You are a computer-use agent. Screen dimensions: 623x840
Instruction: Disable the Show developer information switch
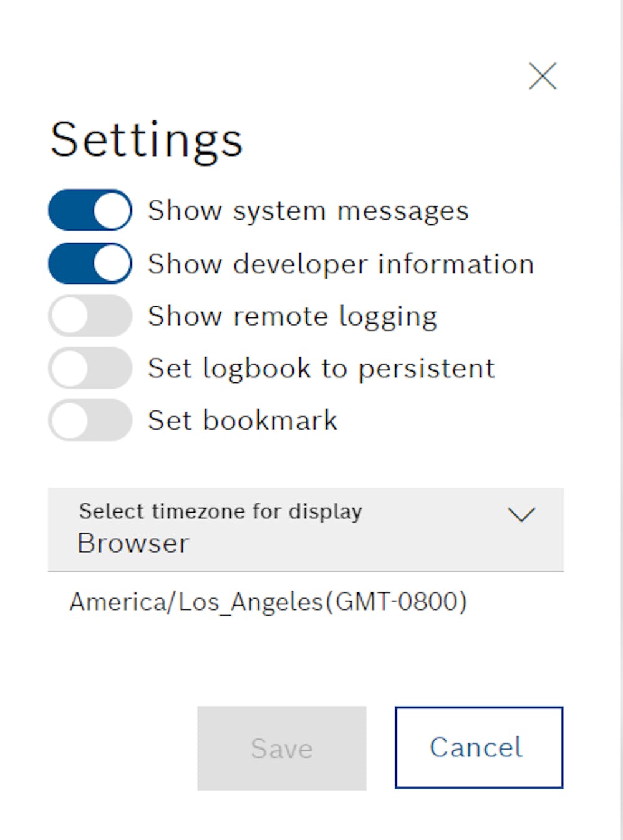tap(90, 263)
